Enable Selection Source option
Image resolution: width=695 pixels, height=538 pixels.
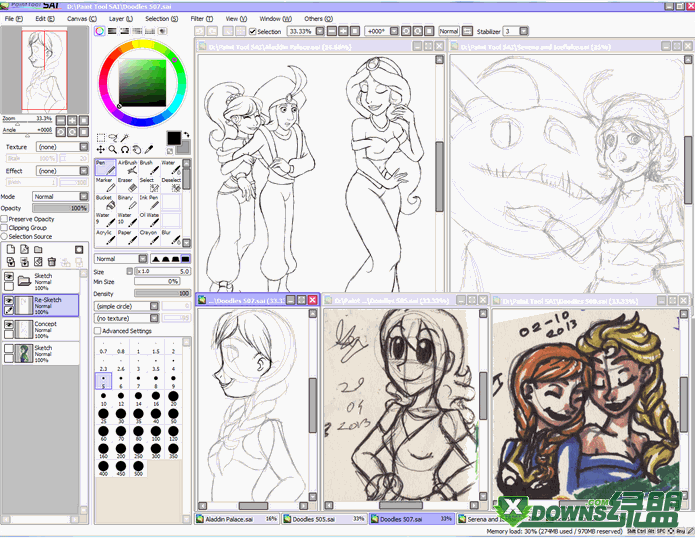[4, 237]
